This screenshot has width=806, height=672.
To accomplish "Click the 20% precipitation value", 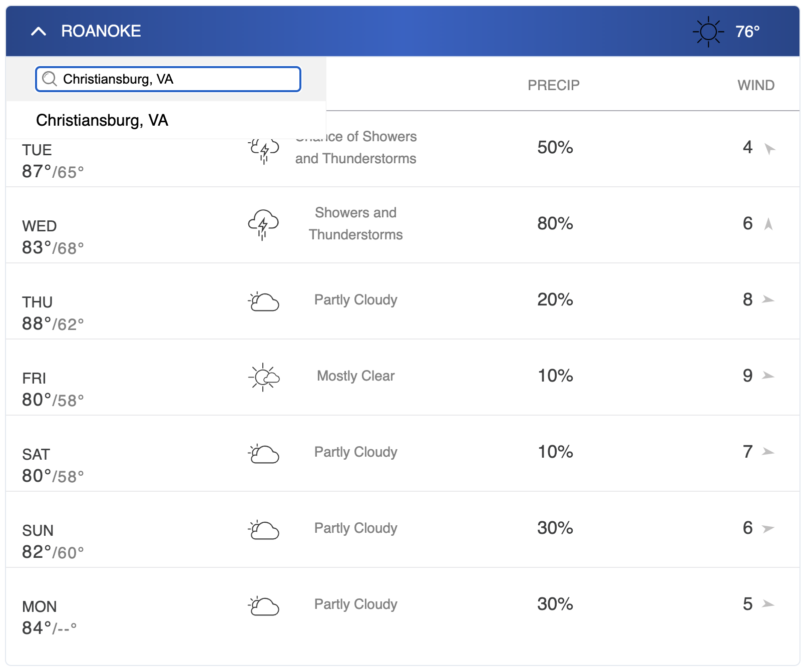I will [x=555, y=299].
